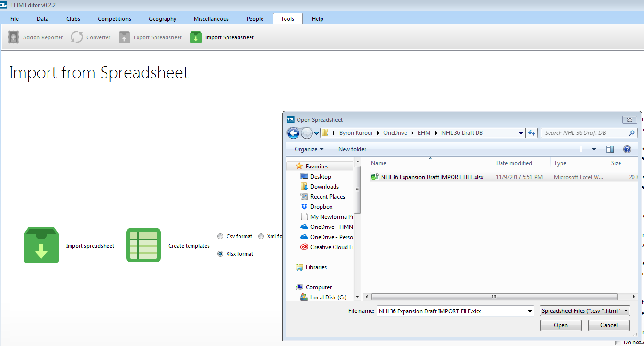Select Computer in the navigation pane
This screenshot has height=346, width=644.
point(319,287)
